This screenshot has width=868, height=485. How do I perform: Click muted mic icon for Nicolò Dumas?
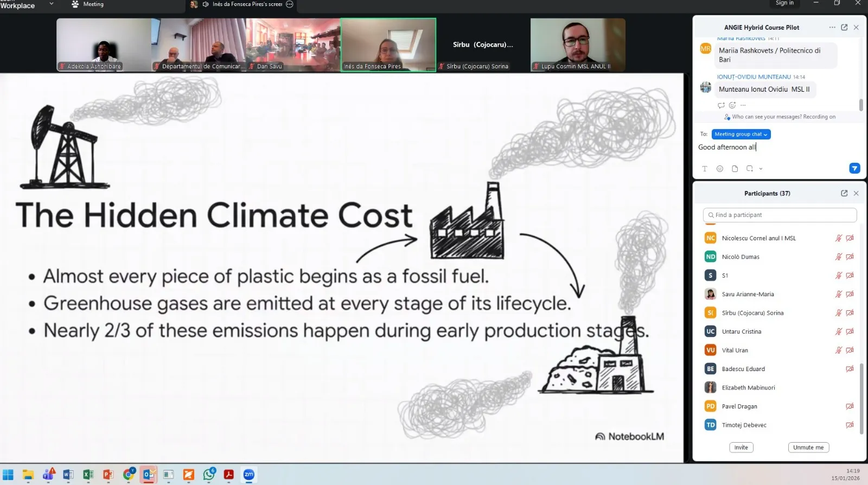pyautogui.click(x=838, y=257)
